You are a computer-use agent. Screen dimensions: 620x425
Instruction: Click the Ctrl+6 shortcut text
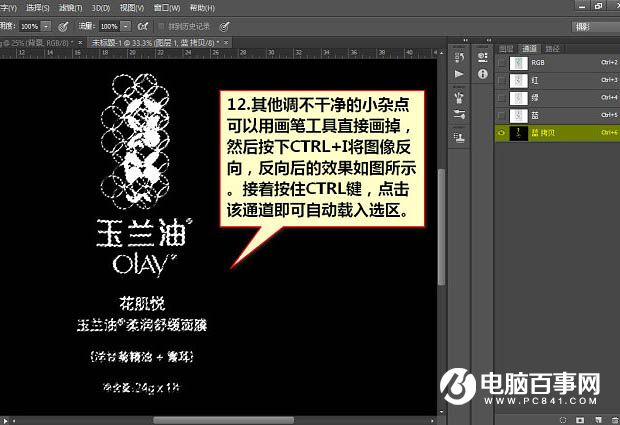pos(609,133)
